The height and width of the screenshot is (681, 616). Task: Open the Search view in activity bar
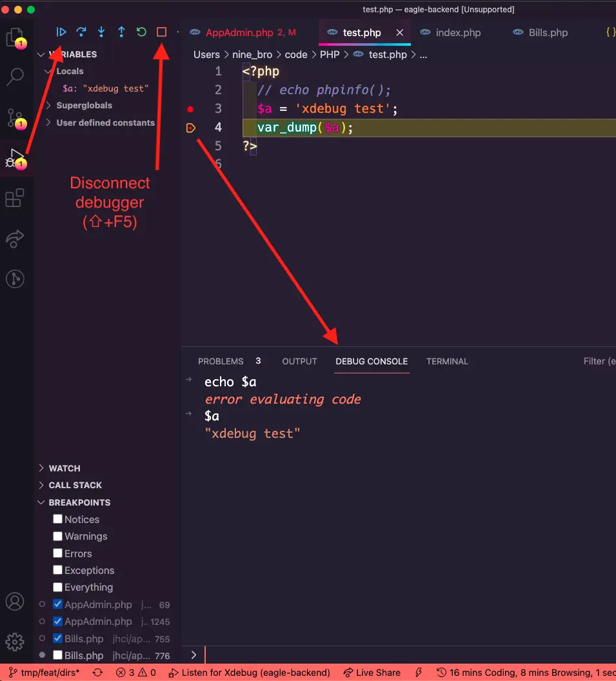(x=15, y=77)
